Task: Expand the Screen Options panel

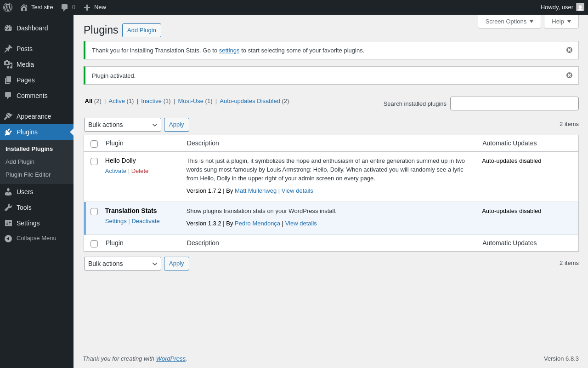Action: (x=509, y=21)
